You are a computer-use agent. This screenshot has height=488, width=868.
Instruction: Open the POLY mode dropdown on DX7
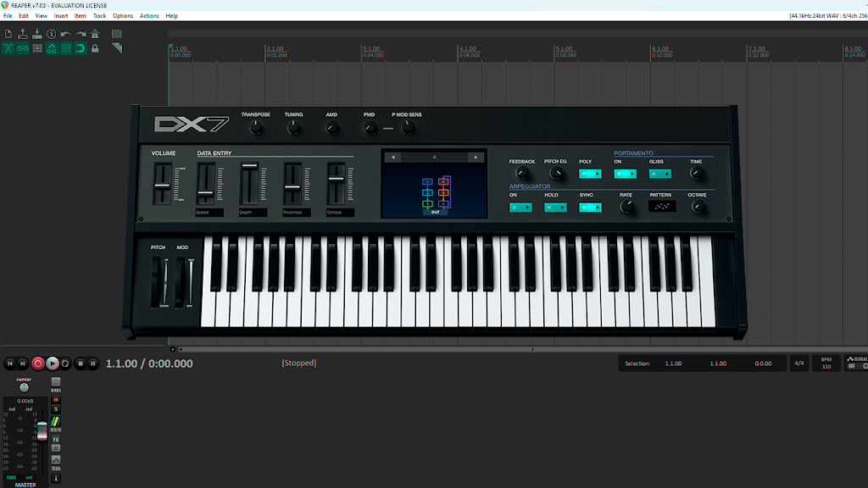(590, 174)
